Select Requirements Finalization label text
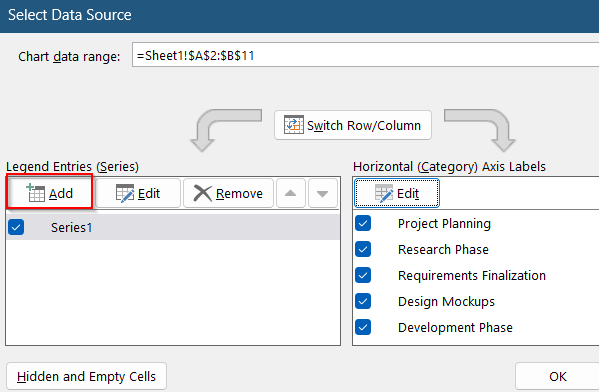The height and width of the screenshot is (392, 599). point(472,275)
